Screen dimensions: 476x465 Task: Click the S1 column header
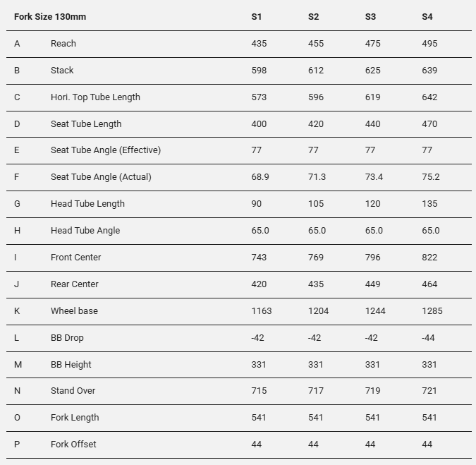(256, 17)
